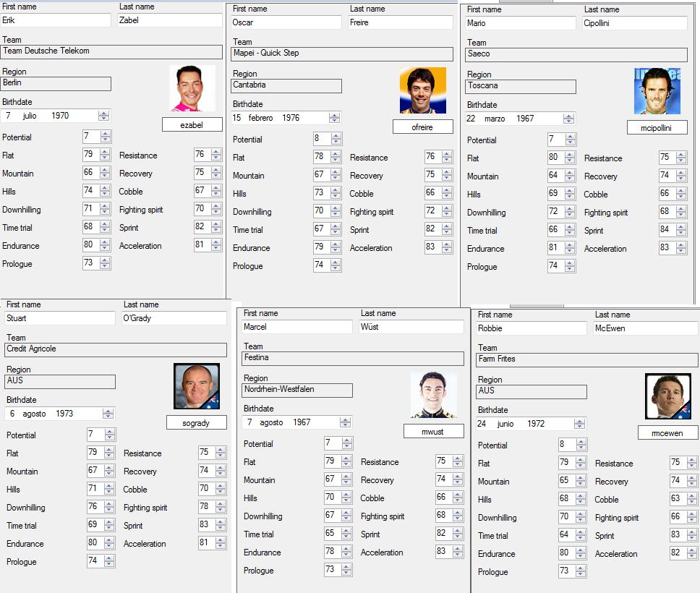Click O'Grady's Downhilling stepper arrows showing 76
The width and height of the screenshot is (700, 593).
pos(109,508)
